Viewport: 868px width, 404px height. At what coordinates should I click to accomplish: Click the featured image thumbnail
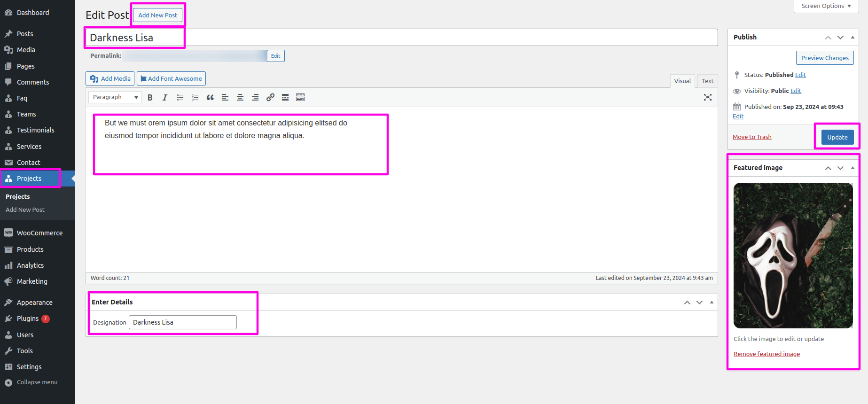click(x=793, y=256)
